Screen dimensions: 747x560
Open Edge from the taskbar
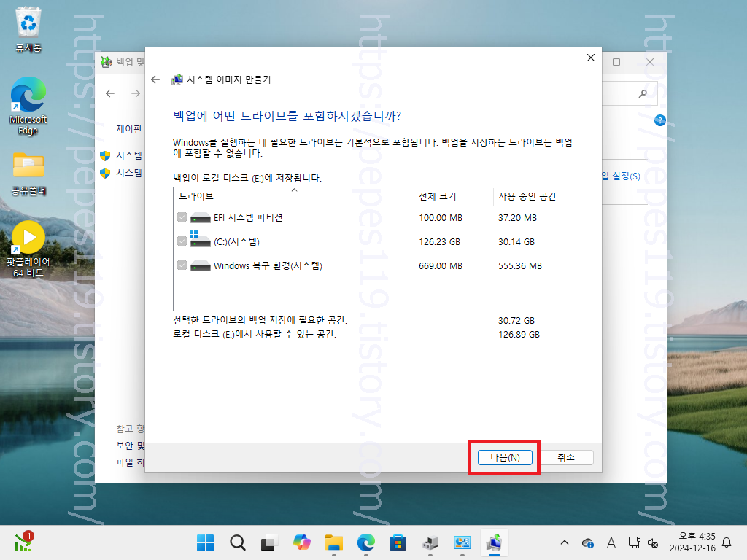(366, 542)
